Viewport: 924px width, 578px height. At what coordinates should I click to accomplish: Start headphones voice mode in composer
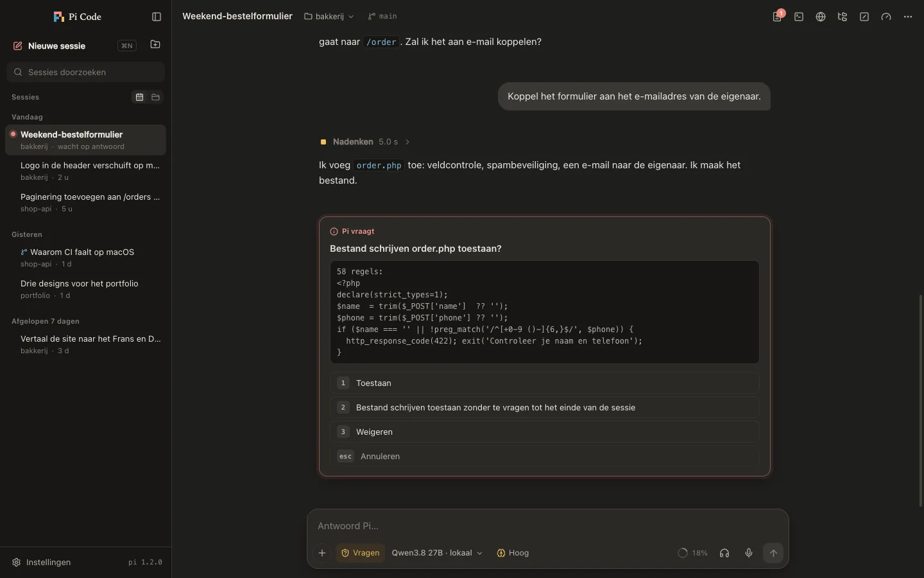pos(724,553)
